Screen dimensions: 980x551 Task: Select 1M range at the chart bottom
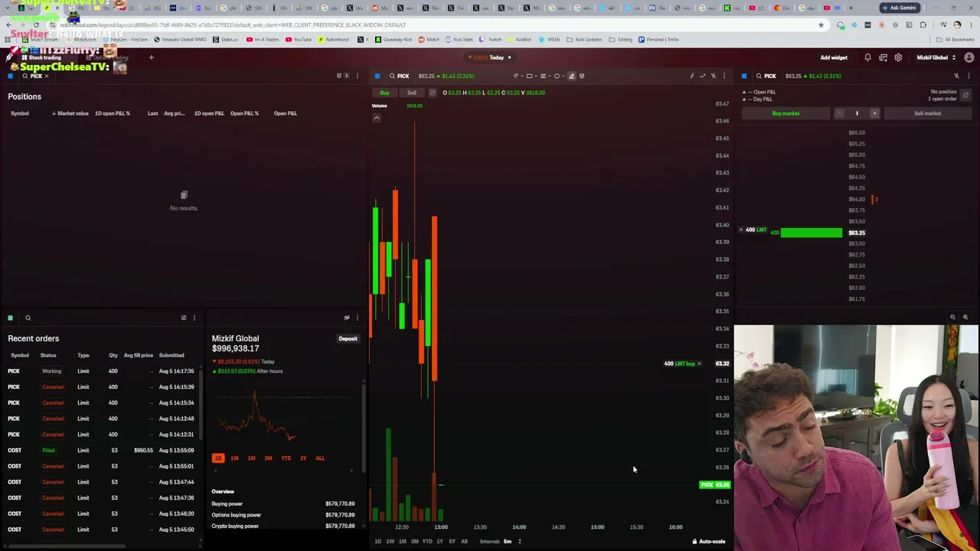[402, 542]
